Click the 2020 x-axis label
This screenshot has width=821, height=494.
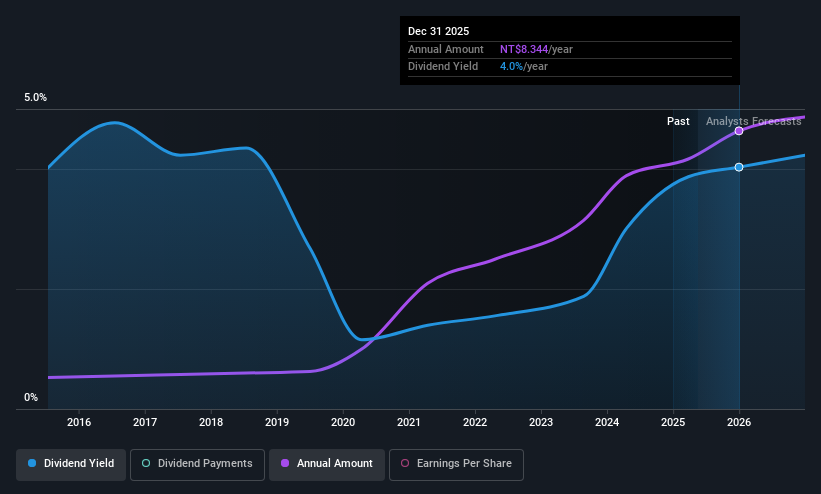click(343, 423)
